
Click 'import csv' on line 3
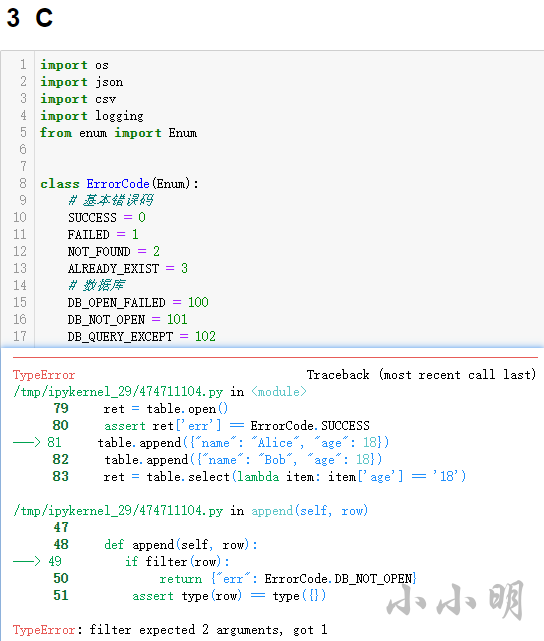pos(78,99)
